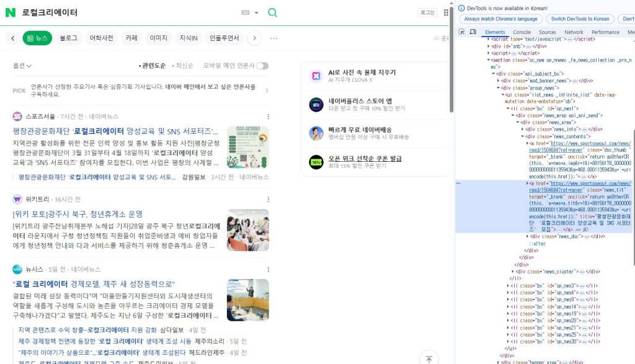Open more options for 위키트리 article
Viewport: 635px width, 364px height.
pyautogui.click(x=268, y=200)
